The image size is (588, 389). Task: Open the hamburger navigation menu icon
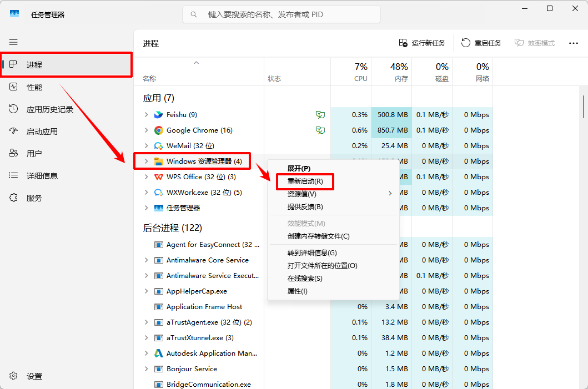tap(13, 42)
